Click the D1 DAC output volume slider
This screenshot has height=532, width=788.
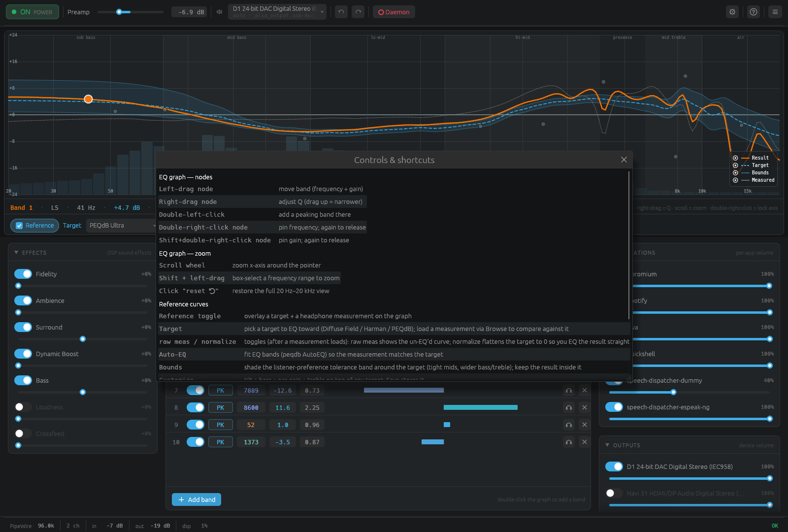click(689, 478)
